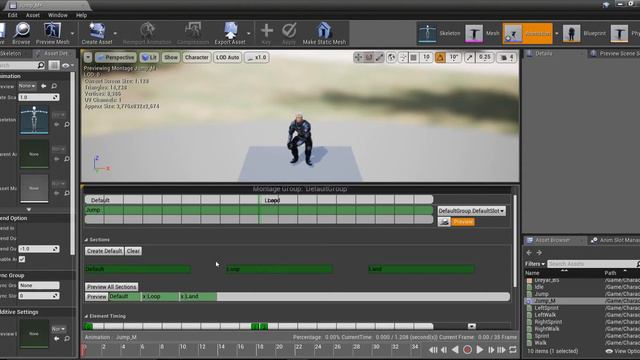Select the rotate gizmo in viewport
640x360 pixels.
369,58
